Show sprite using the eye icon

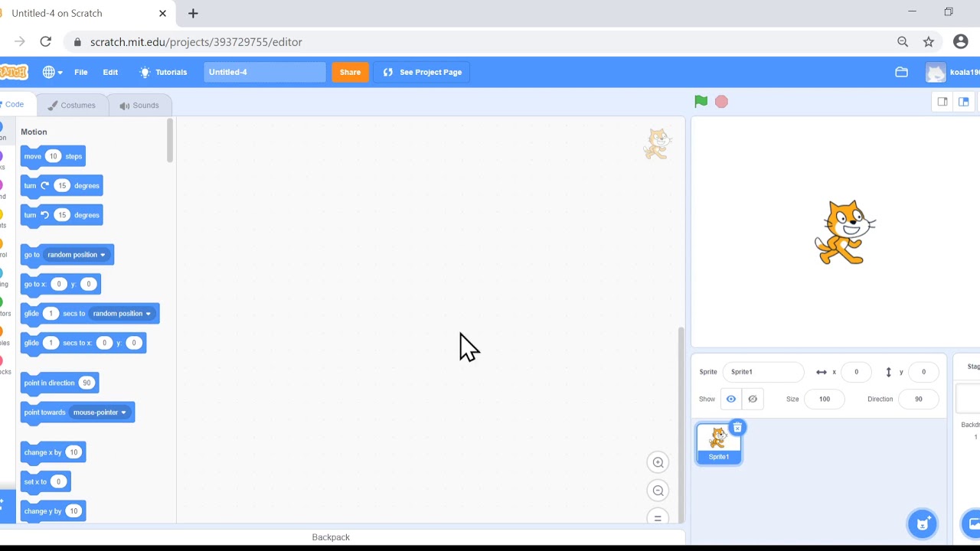pyautogui.click(x=731, y=399)
